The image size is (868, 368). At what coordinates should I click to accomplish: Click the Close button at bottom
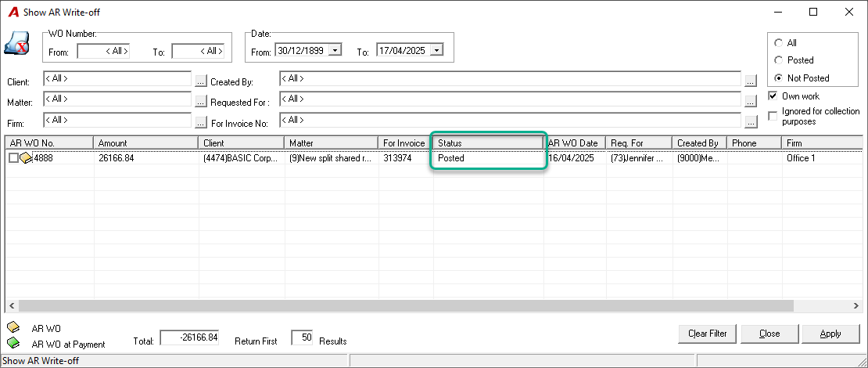[x=769, y=334]
